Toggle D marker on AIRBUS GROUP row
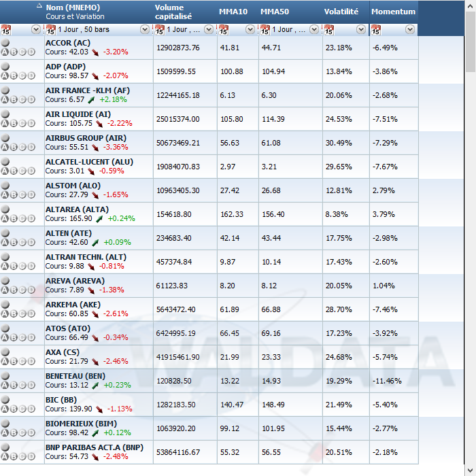The image size is (476, 476). point(31,148)
